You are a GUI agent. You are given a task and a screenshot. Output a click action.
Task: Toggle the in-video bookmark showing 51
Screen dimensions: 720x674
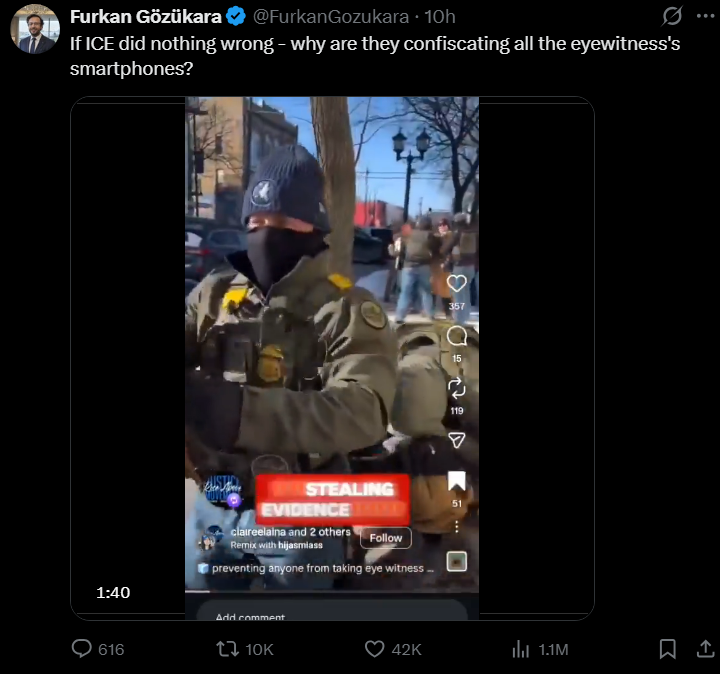pos(456,482)
